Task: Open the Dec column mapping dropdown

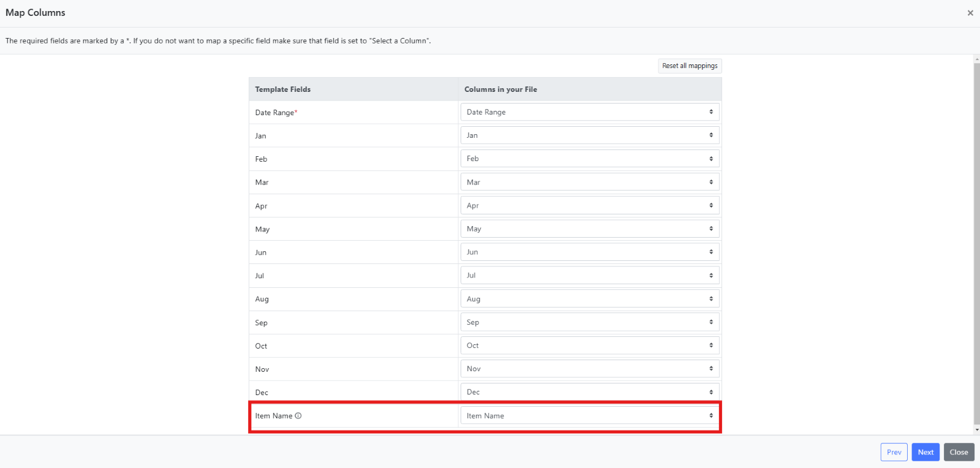Action: (x=590, y=392)
